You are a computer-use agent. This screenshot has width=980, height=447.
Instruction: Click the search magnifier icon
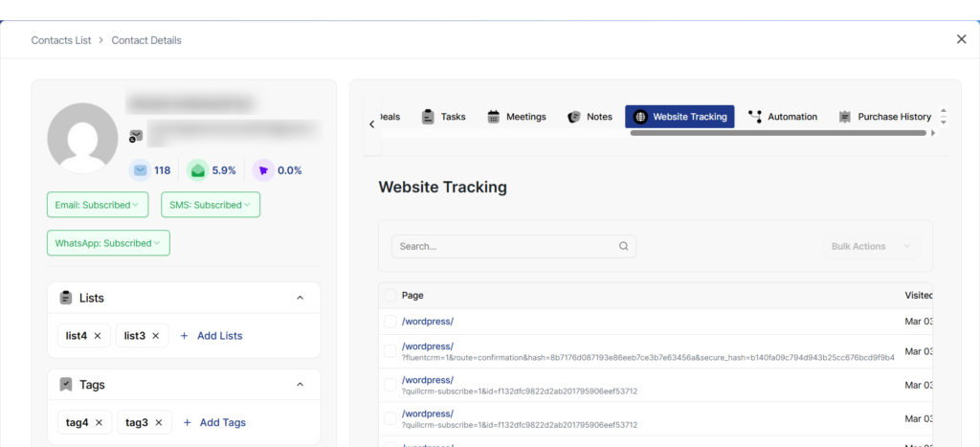coord(623,246)
